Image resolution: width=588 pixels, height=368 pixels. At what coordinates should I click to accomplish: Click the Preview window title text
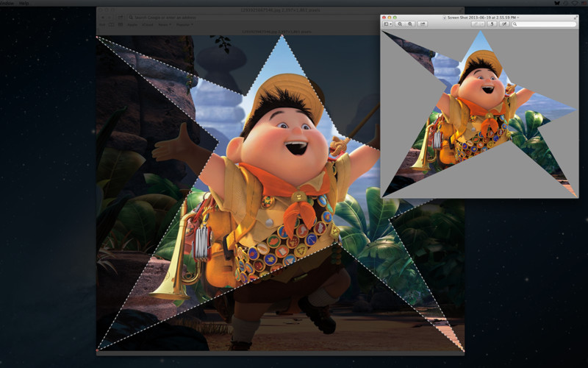tap(481, 18)
